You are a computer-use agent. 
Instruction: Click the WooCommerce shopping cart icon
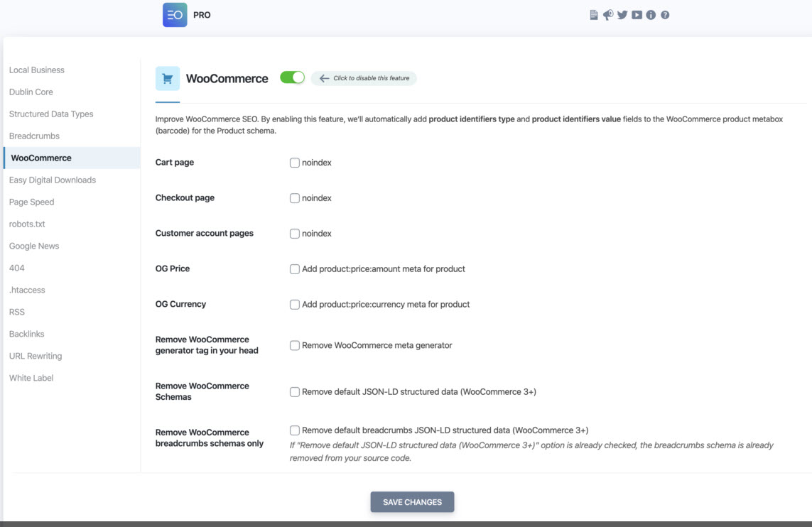[x=168, y=79]
